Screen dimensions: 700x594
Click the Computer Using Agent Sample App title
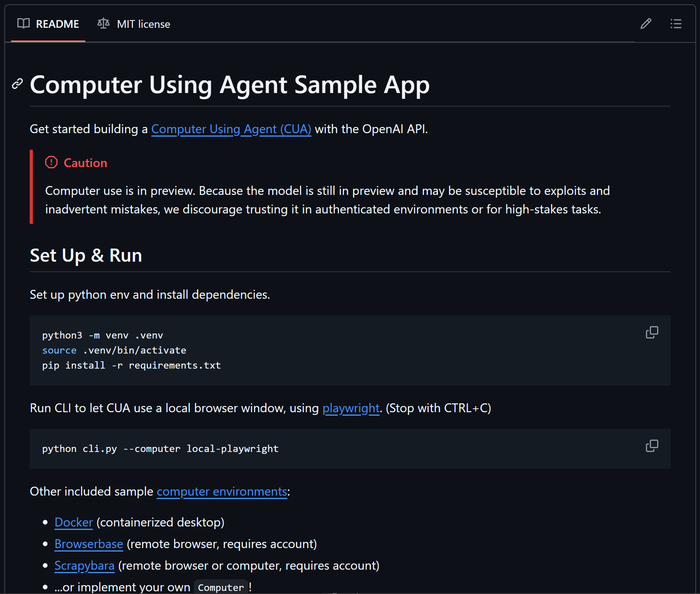click(230, 85)
